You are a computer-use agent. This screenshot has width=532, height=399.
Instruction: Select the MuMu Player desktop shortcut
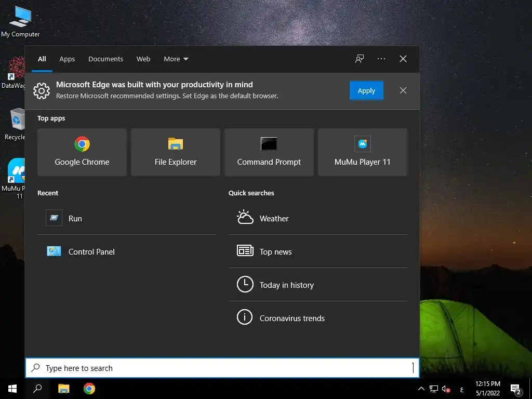click(14, 179)
